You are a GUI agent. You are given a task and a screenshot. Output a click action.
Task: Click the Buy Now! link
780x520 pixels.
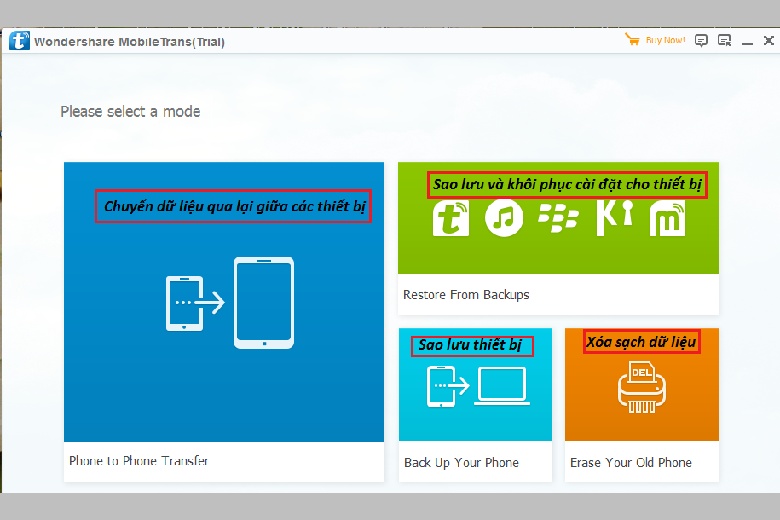tap(665, 40)
